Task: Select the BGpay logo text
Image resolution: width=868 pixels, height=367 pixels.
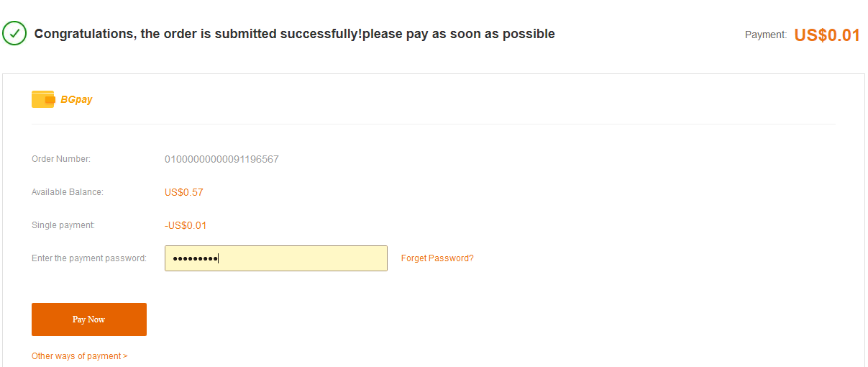Action: tap(77, 99)
